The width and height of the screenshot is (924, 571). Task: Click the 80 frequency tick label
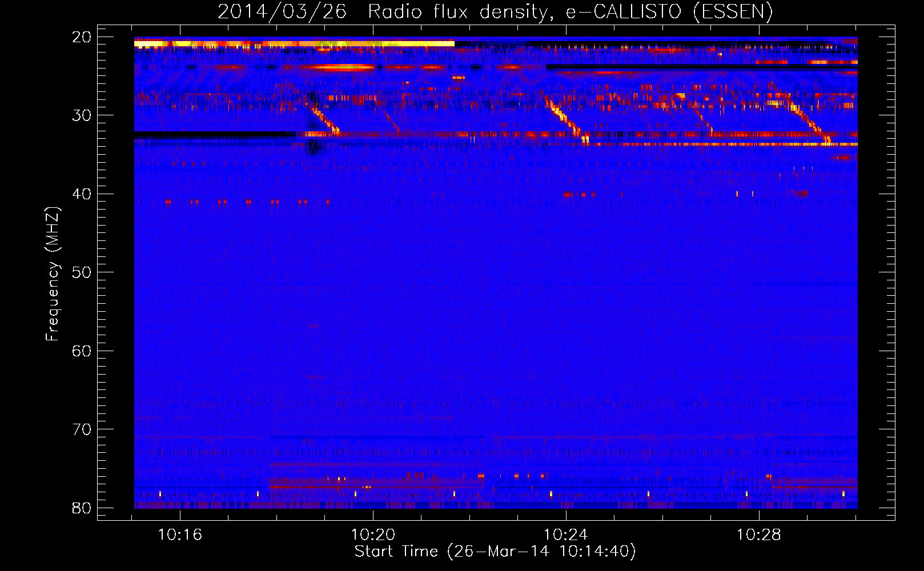coord(82,508)
